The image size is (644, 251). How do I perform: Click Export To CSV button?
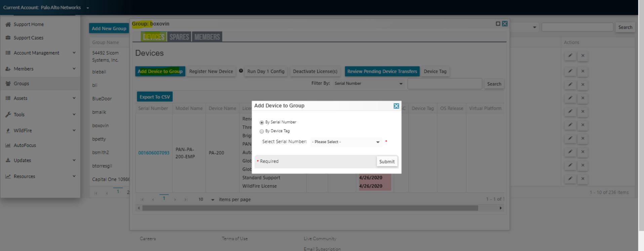(x=155, y=97)
